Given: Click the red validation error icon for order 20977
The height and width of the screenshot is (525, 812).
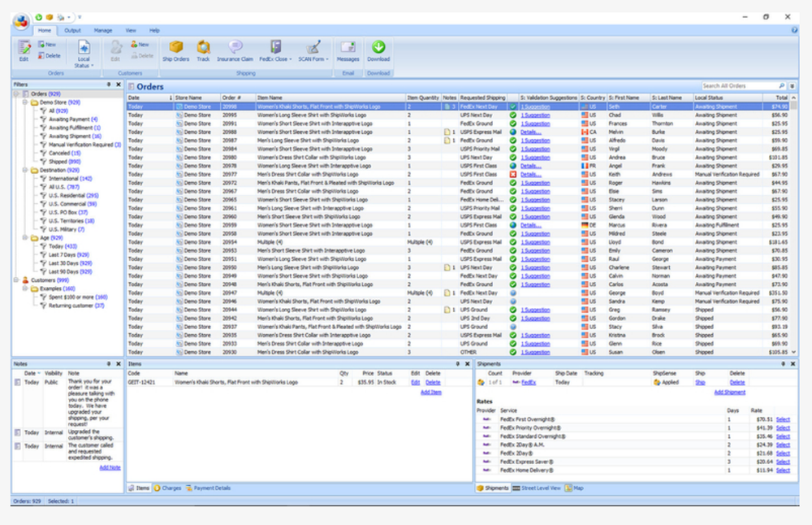Looking at the screenshot, I should 512,174.
